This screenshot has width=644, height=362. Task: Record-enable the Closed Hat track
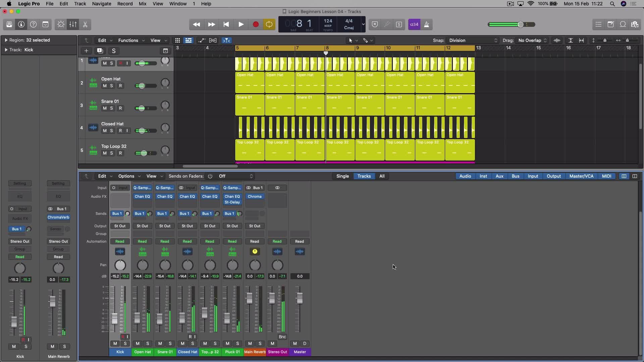120,131
